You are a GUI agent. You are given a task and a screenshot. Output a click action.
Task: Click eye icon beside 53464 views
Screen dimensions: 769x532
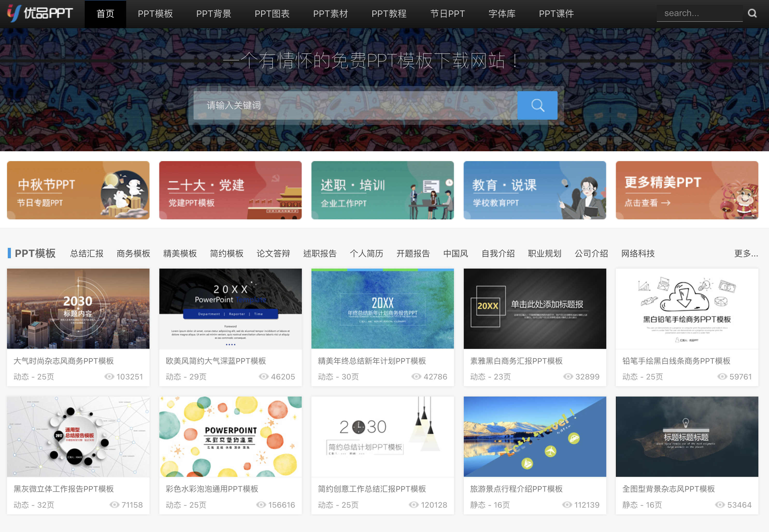(x=720, y=505)
